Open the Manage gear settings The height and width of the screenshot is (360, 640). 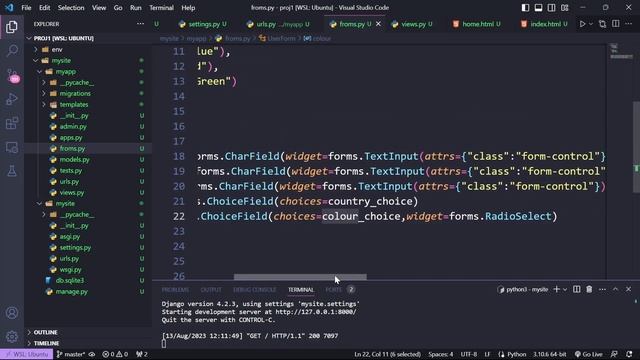12,337
